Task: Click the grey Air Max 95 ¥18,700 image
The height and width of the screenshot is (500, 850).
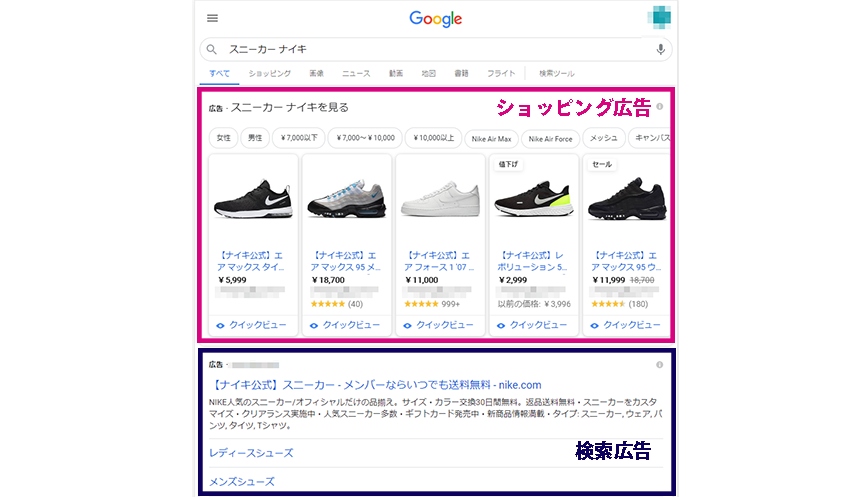Action: tap(347, 199)
